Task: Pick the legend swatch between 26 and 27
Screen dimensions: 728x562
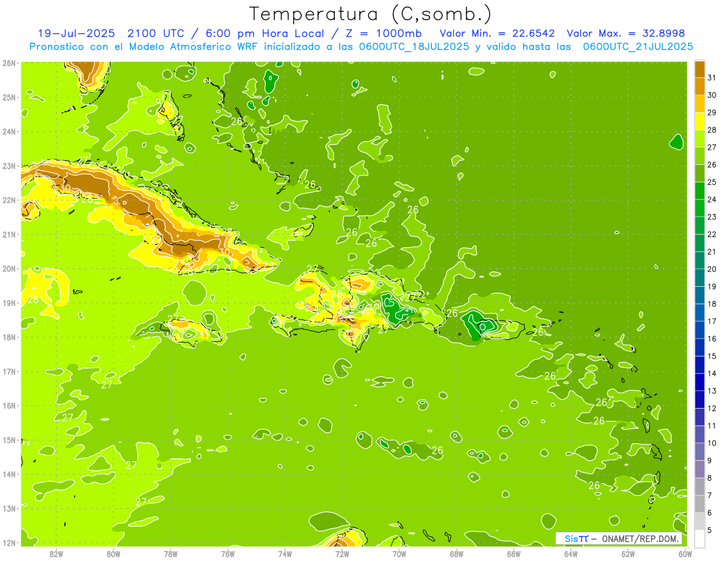Action: pos(699,156)
